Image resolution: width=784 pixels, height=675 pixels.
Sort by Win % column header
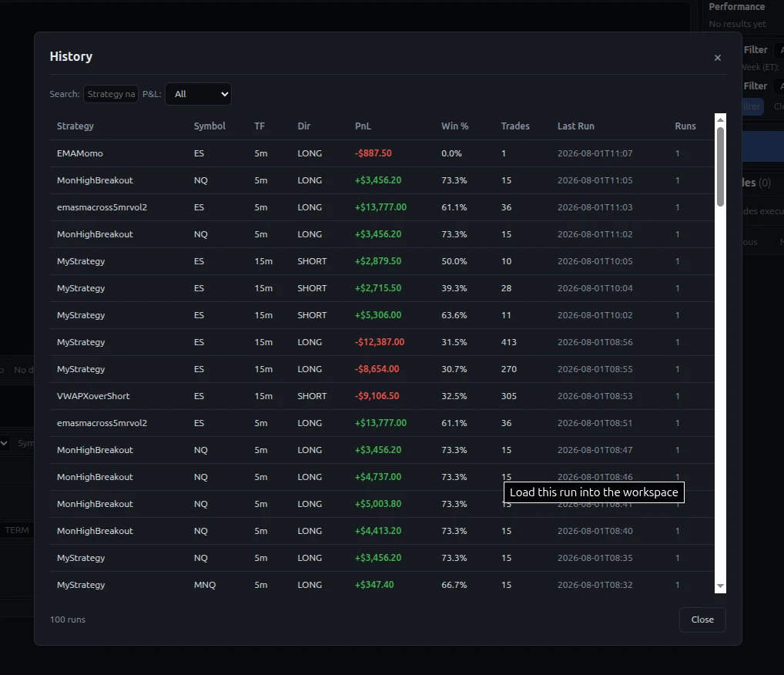click(454, 126)
